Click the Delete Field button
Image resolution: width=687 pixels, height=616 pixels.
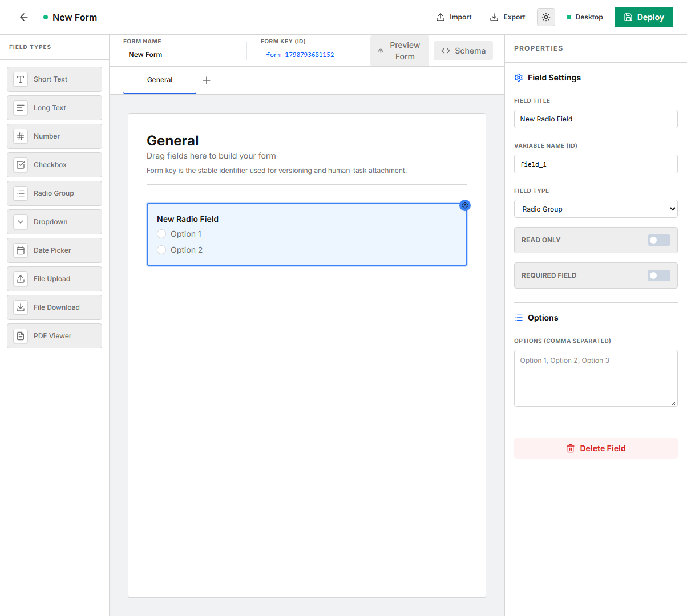[596, 448]
